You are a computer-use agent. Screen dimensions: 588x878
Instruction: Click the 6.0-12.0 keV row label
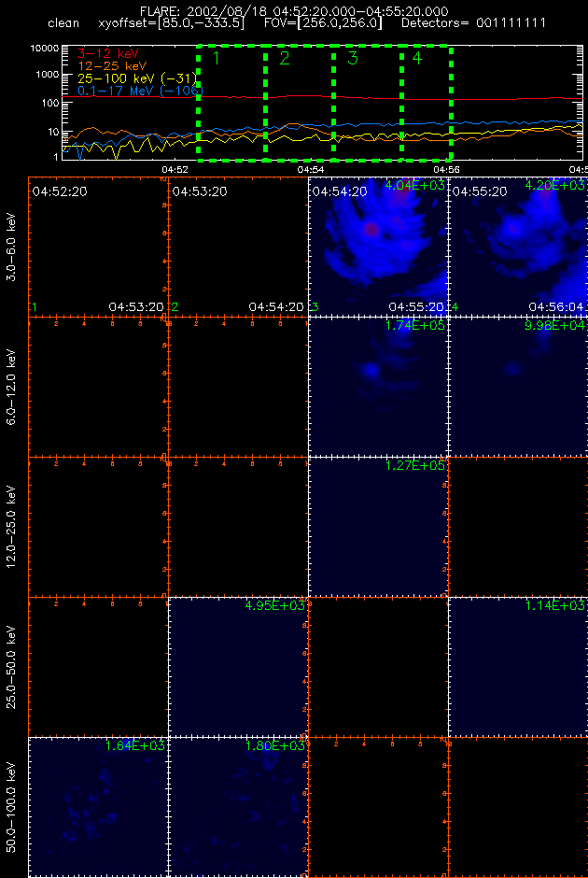(x=13, y=387)
